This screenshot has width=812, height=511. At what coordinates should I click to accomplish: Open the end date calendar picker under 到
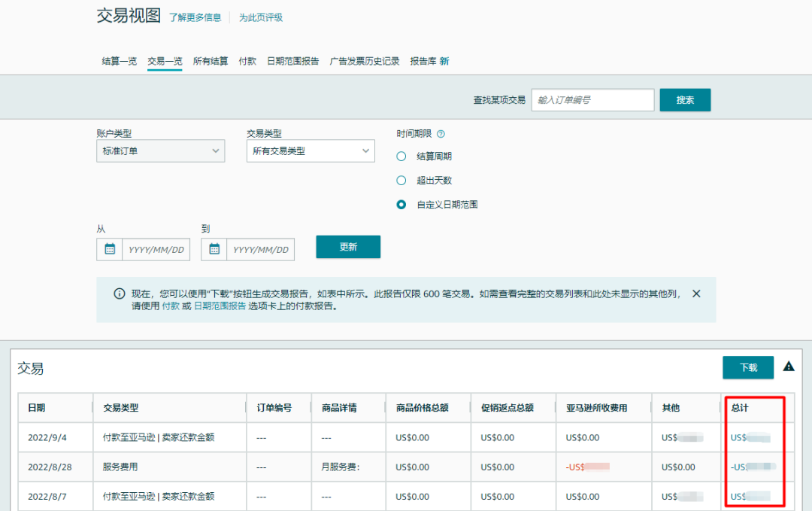(x=215, y=249)
